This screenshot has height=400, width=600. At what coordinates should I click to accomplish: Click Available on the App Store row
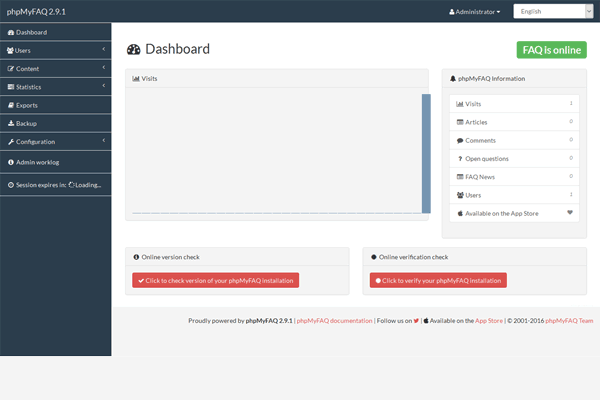pyautogui.click(x=514, y=213)
